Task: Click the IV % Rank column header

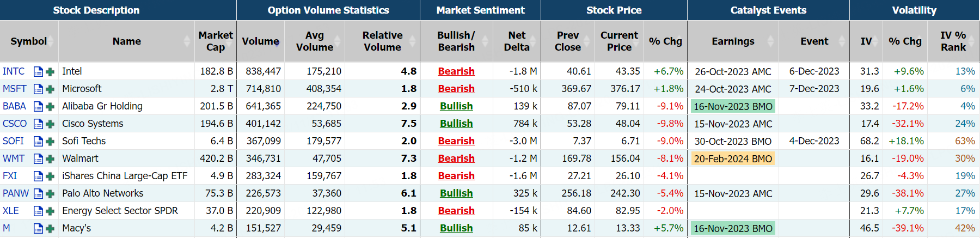Action: click(x=953, y=41)
